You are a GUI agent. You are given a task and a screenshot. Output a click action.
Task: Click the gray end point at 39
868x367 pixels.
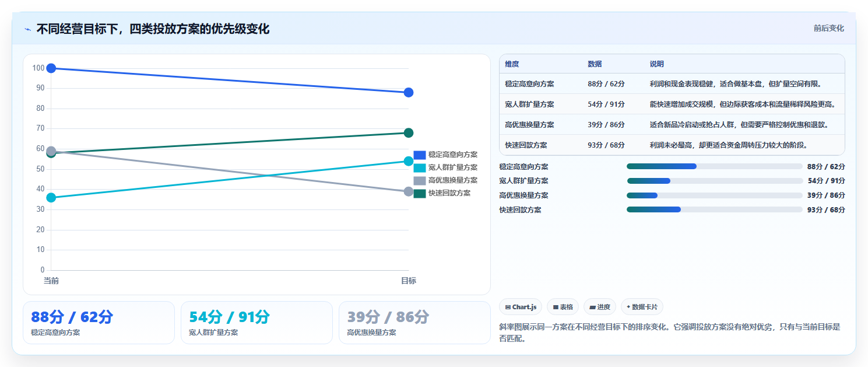(409, 191)
